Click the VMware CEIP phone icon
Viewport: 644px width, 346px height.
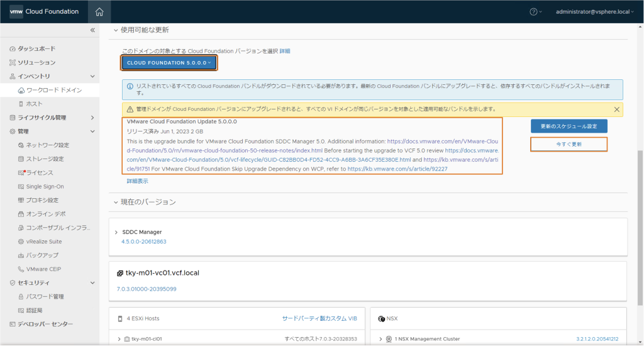tap(21, 269)
